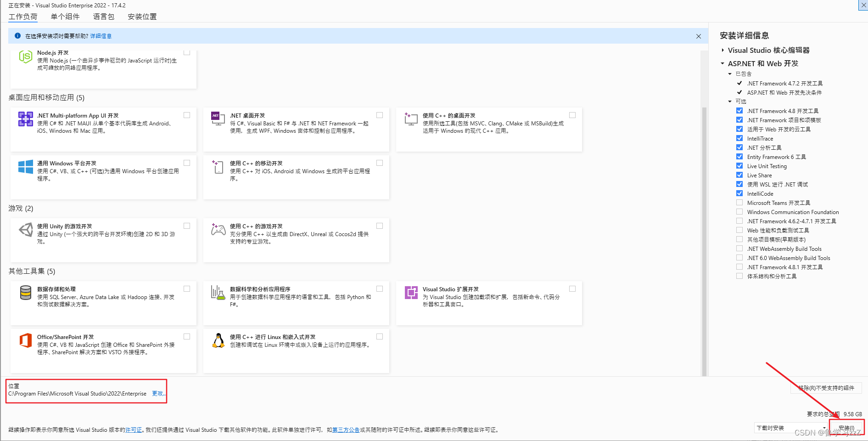
Task: Expand Visual Studio 核心编辑器 section
Action: tap(722, 50)
